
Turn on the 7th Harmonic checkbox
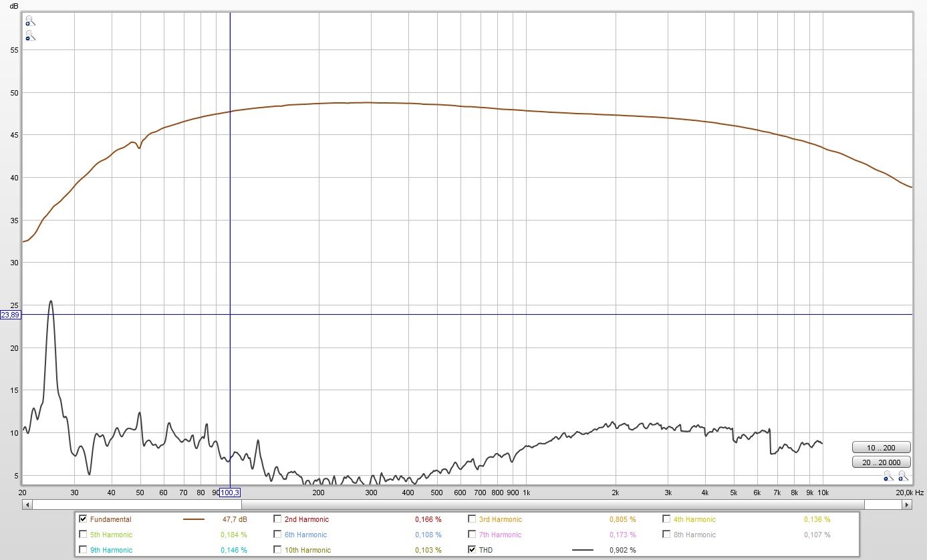click(472, 535)
